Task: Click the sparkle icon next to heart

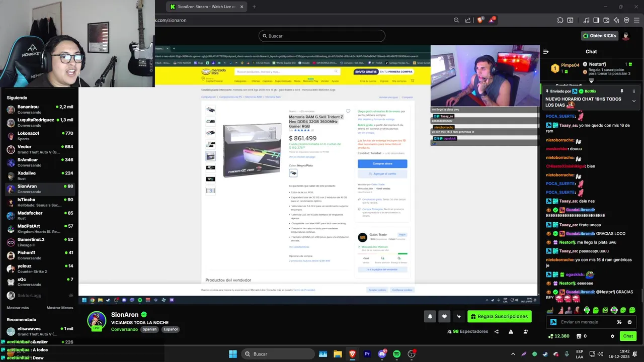Action: tap(458, 316)
